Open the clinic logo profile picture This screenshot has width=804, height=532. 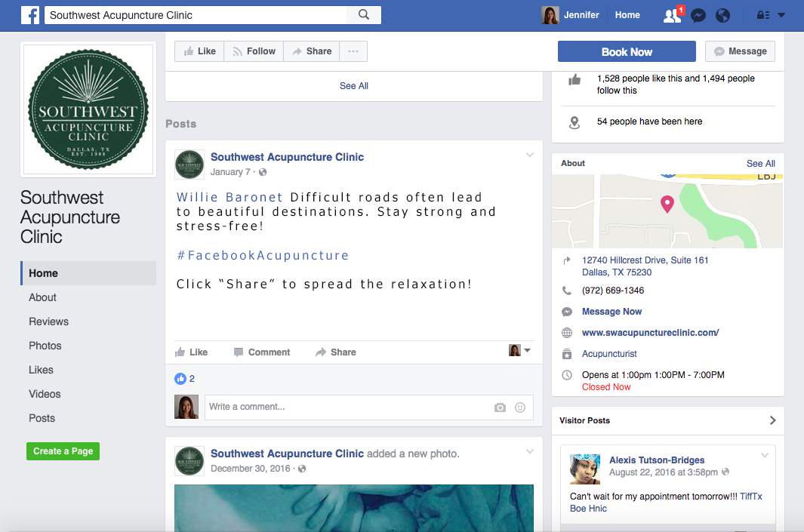click(88, 109)
